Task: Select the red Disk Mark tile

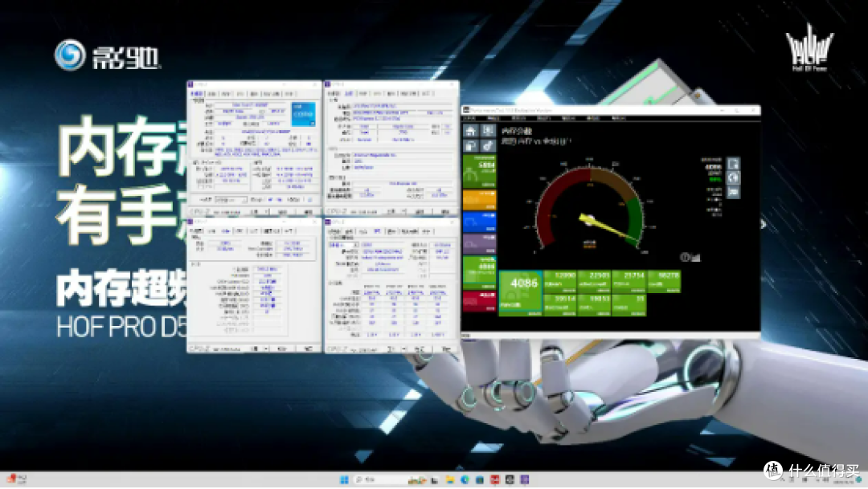Action: tap(479, 301)
